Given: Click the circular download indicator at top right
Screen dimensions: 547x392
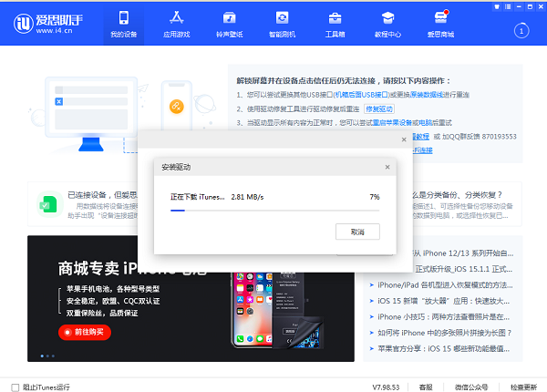Looking at the screenshot, I should [x=521, y=30].
